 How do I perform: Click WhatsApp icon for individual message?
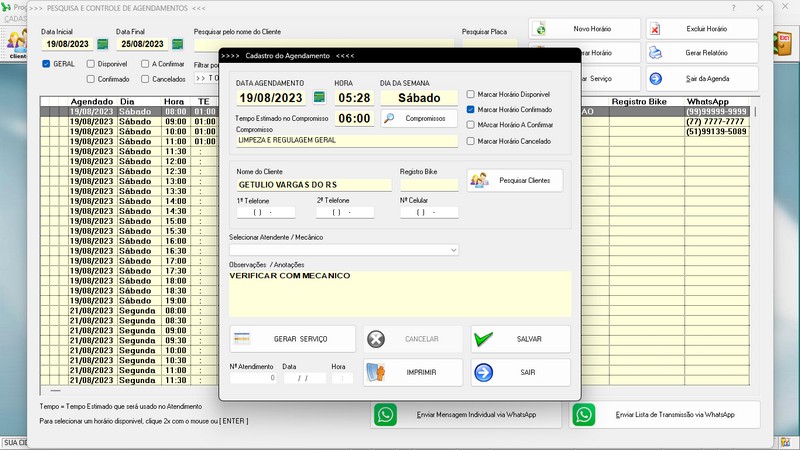[385, 414]
